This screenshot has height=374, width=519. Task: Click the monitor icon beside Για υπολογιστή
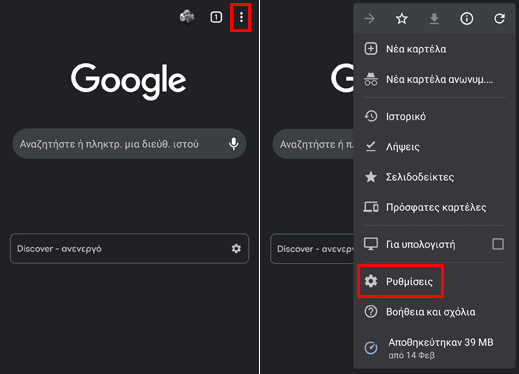(371, 244)
